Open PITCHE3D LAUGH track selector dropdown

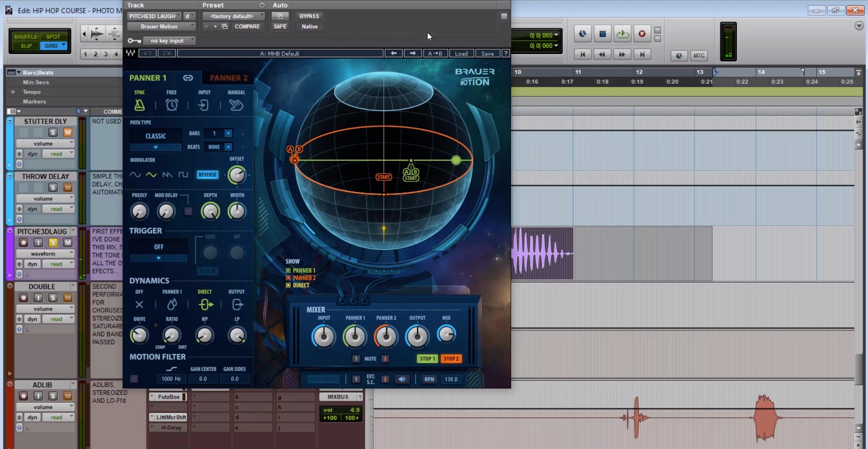[x=154, y=16]
